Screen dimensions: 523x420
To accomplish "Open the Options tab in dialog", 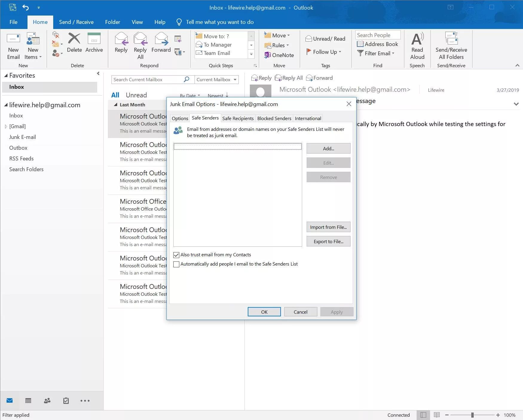I will (180, 118).
